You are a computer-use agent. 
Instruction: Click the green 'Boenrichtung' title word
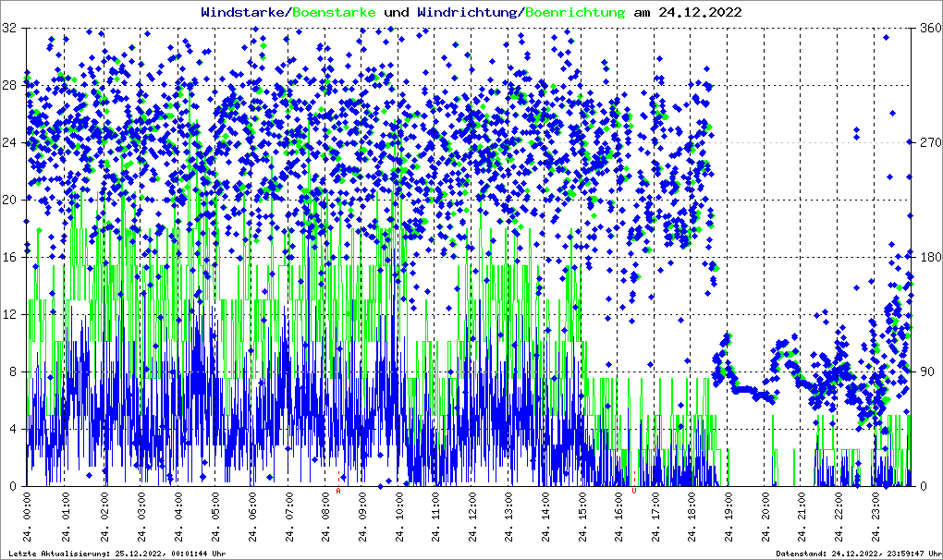576,12
